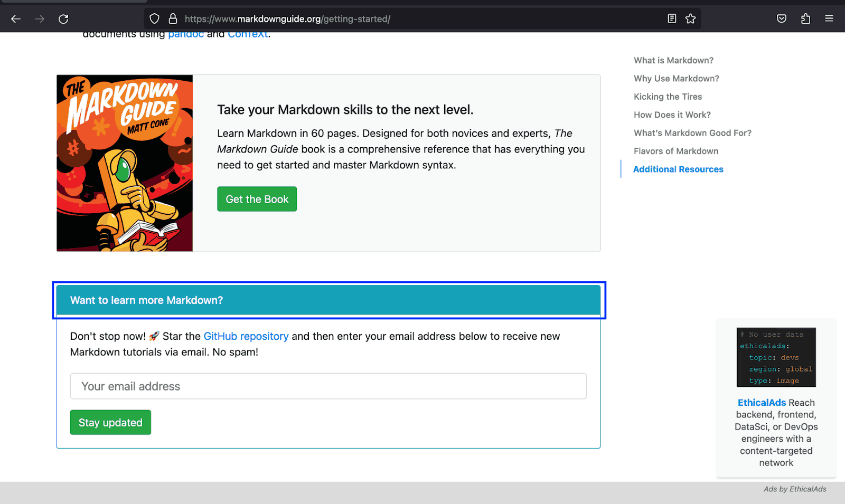Open the tracking protection shield

[154, 18]
